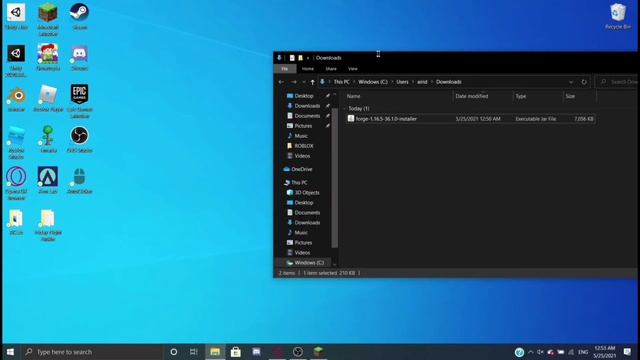Click the blue help icon in system tray
This screenshot has height=360, width=640.
click(x=519, y=352)
